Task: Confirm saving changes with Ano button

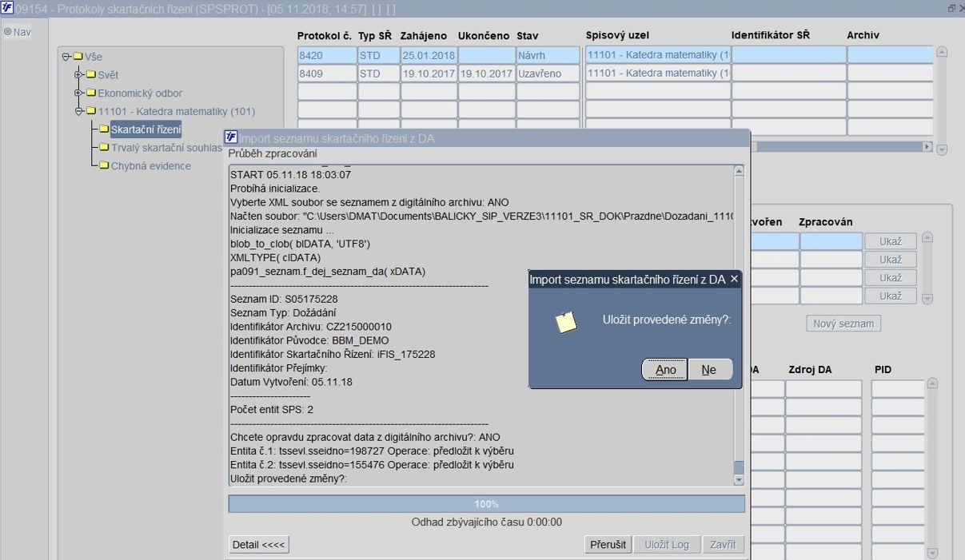Action: (665, 369)
